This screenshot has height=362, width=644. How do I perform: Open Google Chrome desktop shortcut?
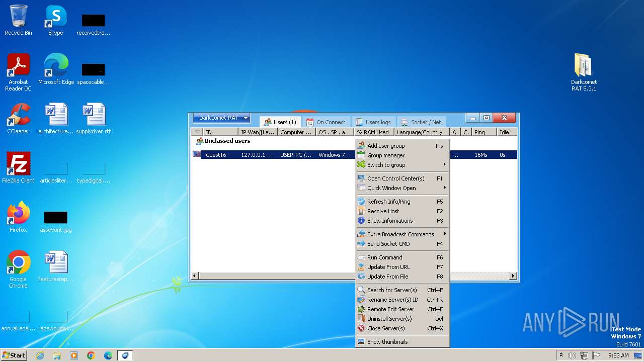pos(18,269)
